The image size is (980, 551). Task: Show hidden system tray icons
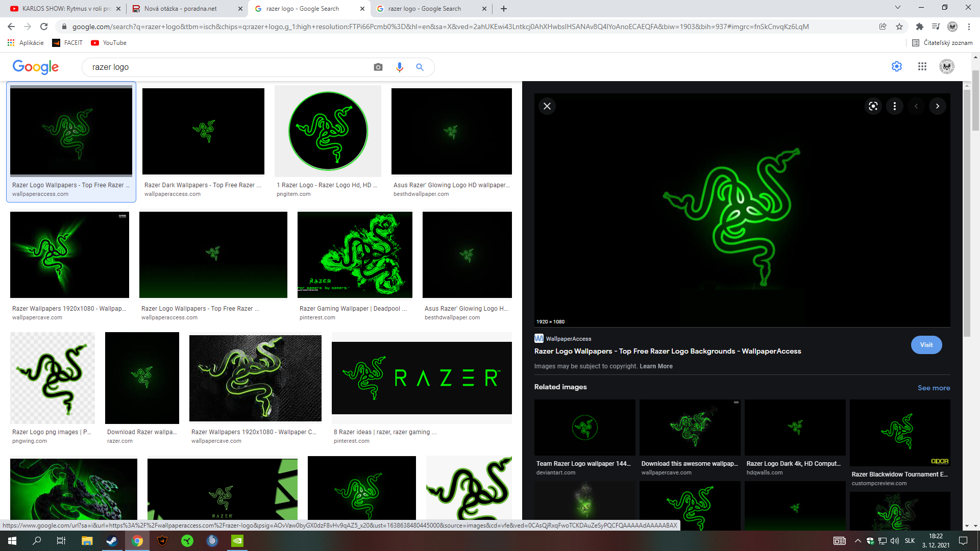tap(857, 541)
